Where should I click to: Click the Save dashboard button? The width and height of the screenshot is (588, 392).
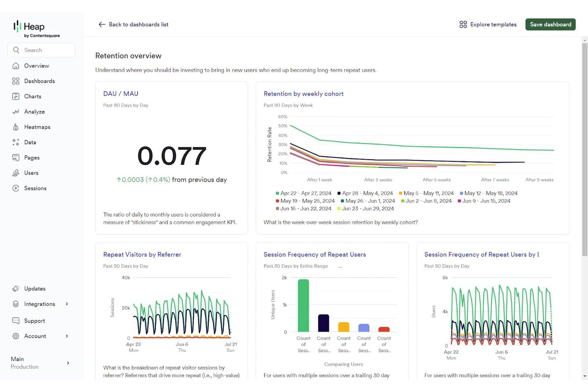551,25
